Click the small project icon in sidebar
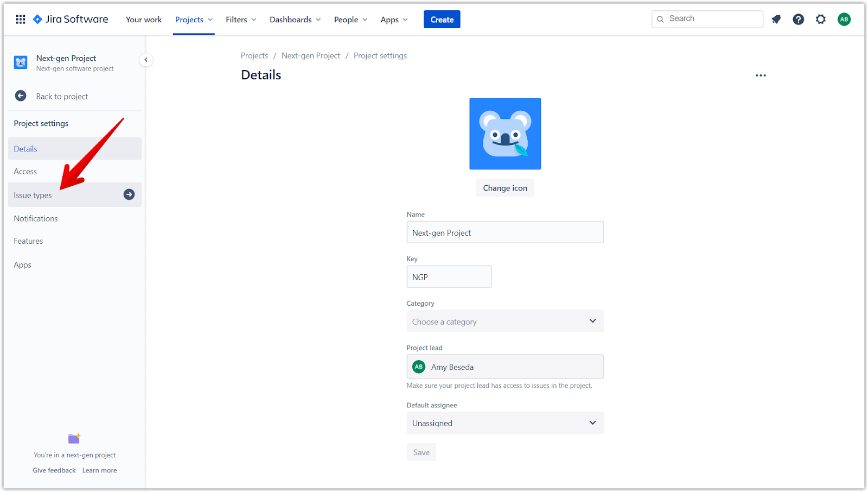This screenshot has height=492, width=868. pos(21,62)
